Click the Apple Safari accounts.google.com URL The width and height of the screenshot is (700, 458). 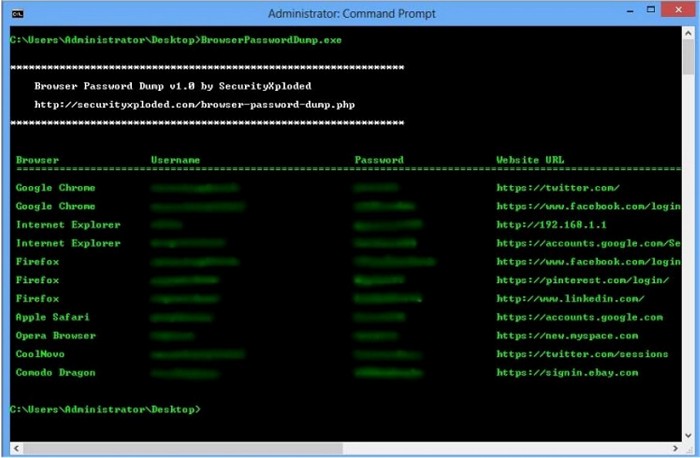[579, 317]
